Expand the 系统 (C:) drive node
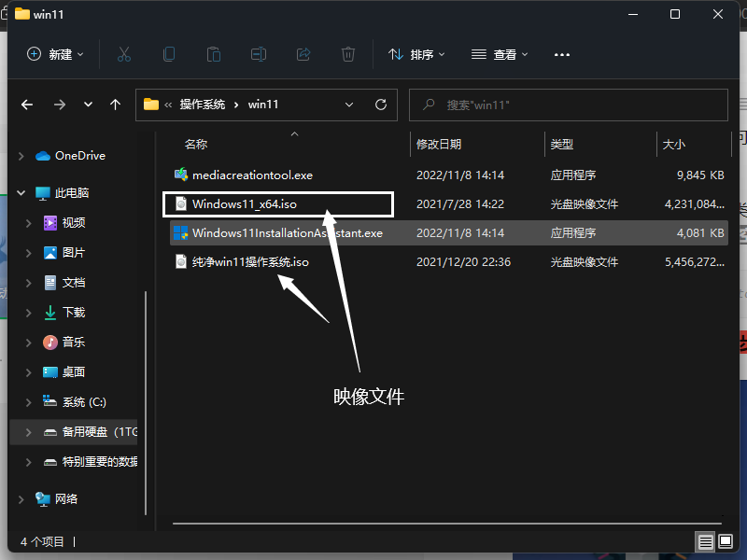Image resolution: width=747 pixels, height=560 pixels. [29, 402]
